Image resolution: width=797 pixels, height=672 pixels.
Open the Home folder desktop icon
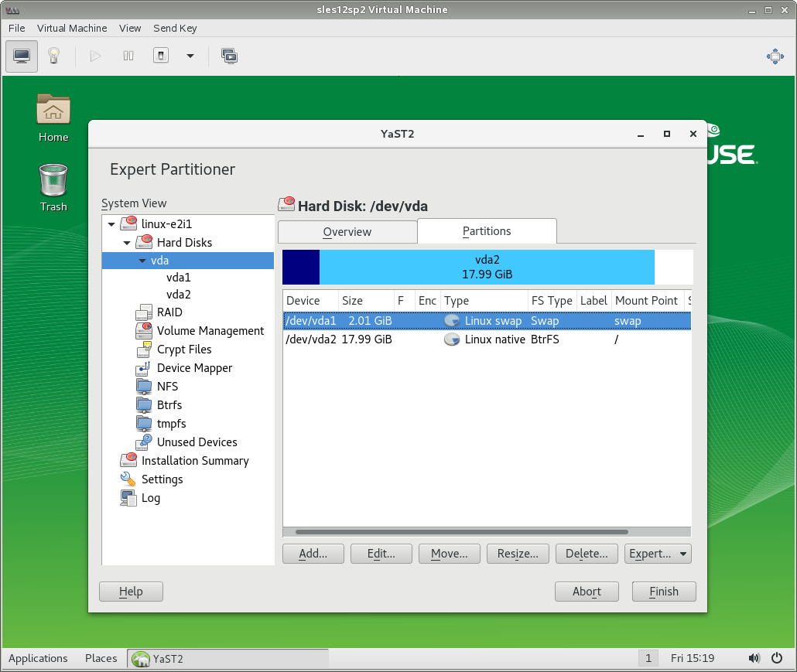click(53, 118)
